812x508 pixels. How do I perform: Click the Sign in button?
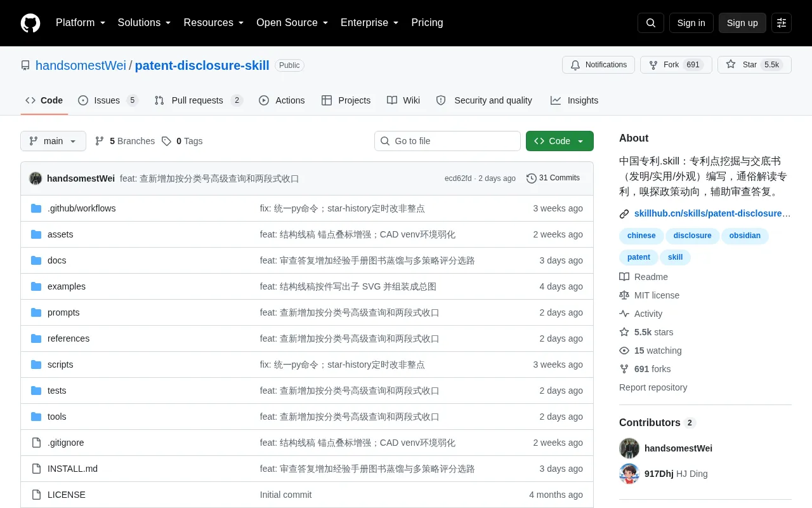(x=691, y=23)
